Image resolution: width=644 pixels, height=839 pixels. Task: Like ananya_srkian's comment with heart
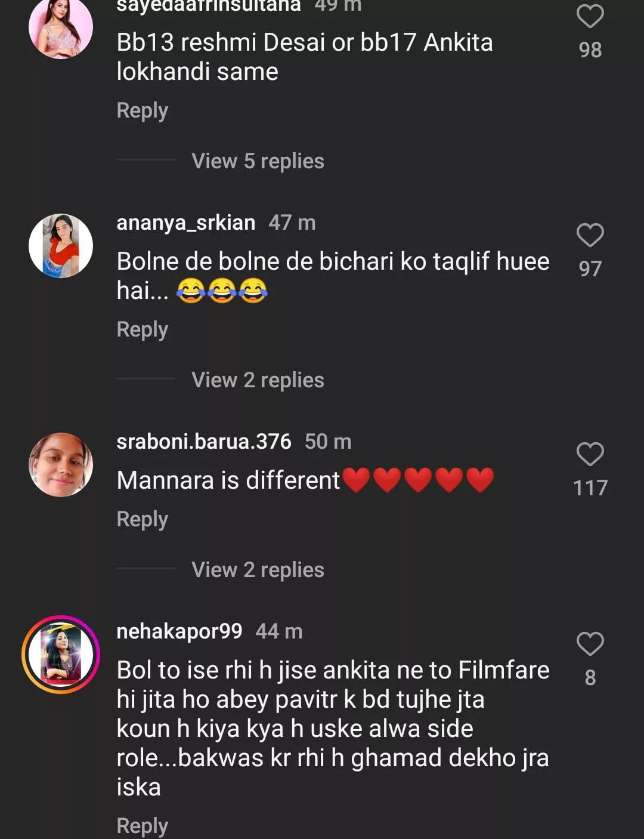coord(590,235)
